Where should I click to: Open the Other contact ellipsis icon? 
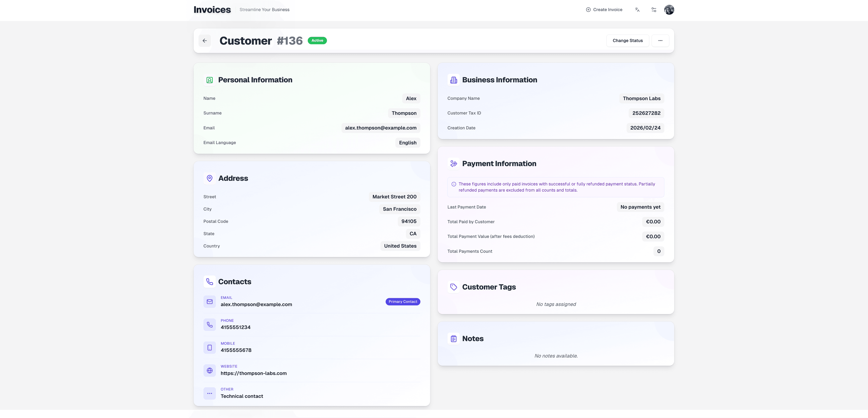pos(210,393)
